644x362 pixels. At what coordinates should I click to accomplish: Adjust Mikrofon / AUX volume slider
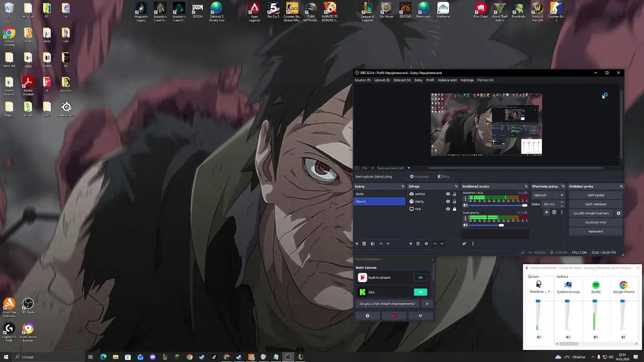(498, 205)
